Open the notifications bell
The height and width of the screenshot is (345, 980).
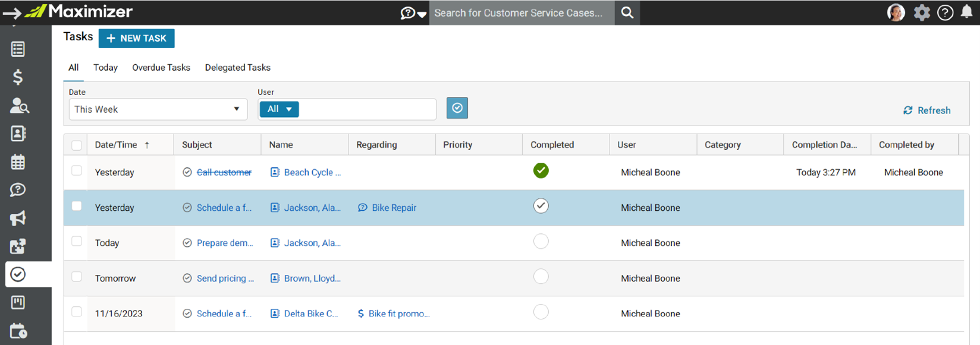pos(967,12)
